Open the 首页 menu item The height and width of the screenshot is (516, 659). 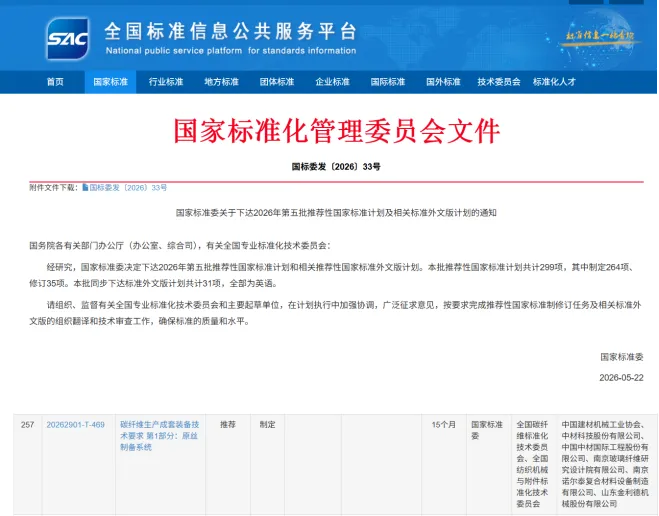pos(55,82)
